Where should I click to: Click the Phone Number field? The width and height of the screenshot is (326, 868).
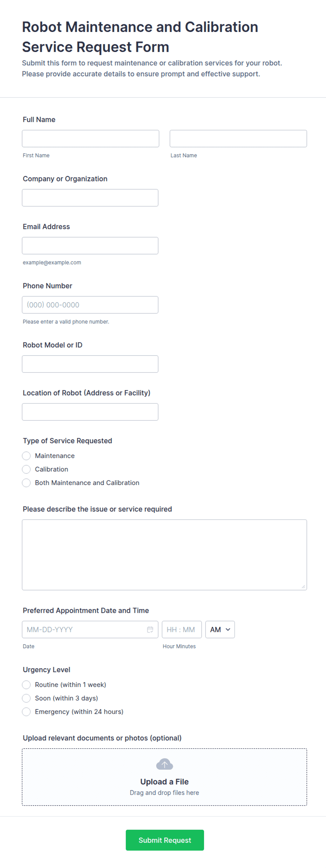tap(90, 305)
